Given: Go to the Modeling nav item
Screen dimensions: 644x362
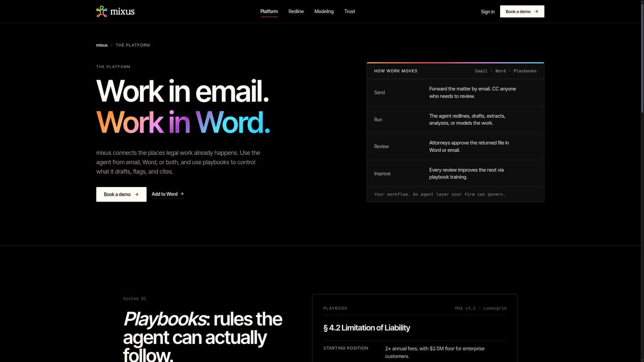Looking at the screenshot, I should coord(324,11).
